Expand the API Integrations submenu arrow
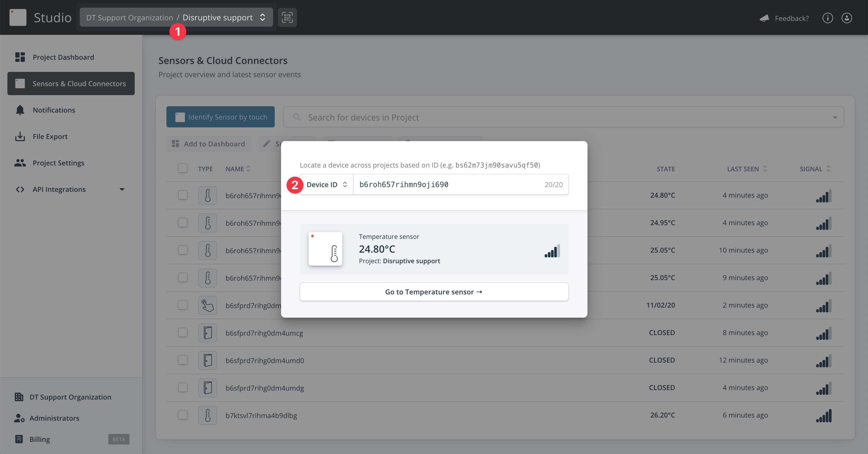The image size is (868, 454). pyautogui.click(x=122, y=189)
